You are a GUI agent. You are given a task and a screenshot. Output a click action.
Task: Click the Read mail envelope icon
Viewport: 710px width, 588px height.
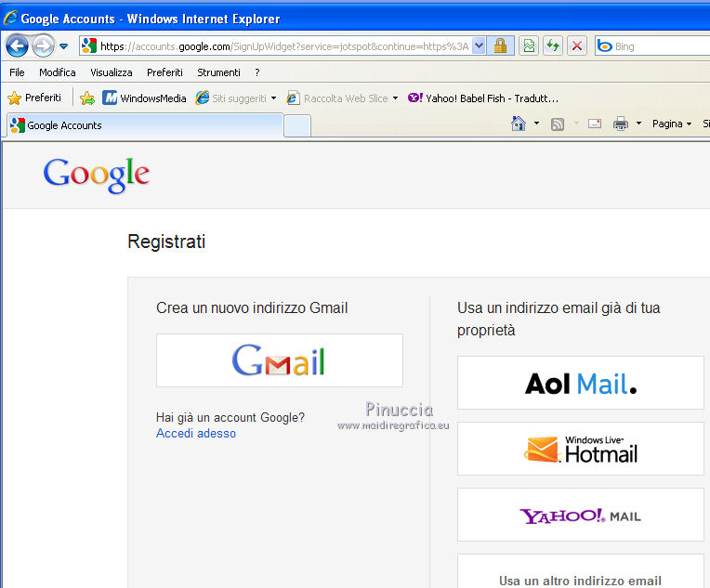595,124
